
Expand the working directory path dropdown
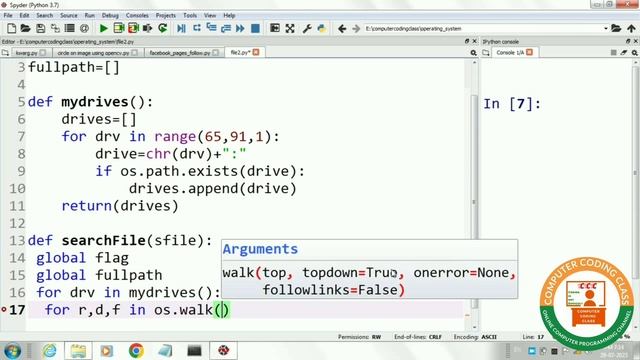605,29
